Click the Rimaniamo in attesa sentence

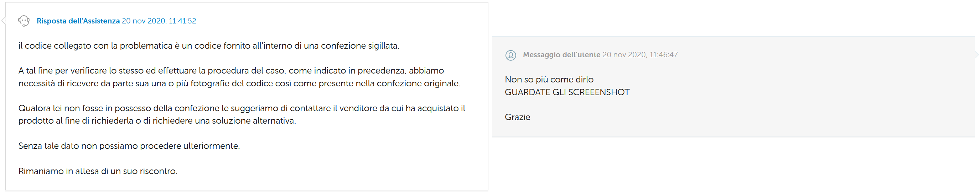point(97,171)
